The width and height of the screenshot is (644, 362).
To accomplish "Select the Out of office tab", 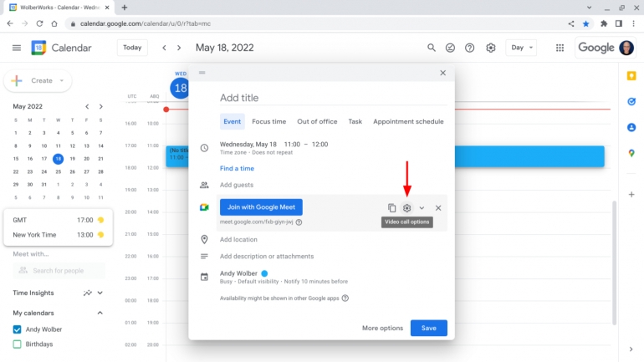I will pyautogui.click(x=317, y=121).
